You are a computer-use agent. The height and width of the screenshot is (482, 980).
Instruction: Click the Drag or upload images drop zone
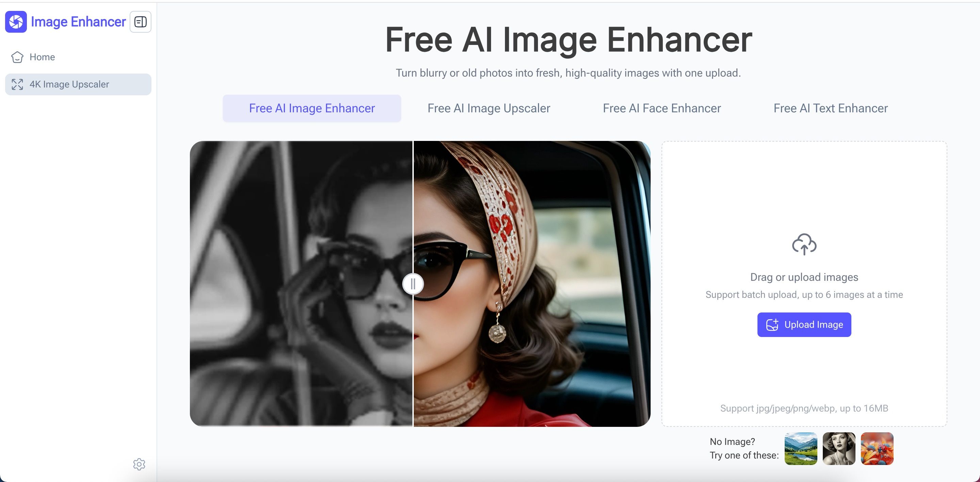[804, 277]
